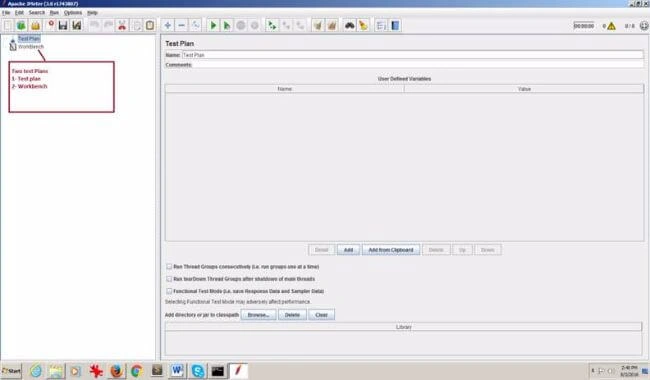Image resolution: width=650 pixels, height=380 pixels.
Task: Click the Value column header
Action: coord(524,89)
